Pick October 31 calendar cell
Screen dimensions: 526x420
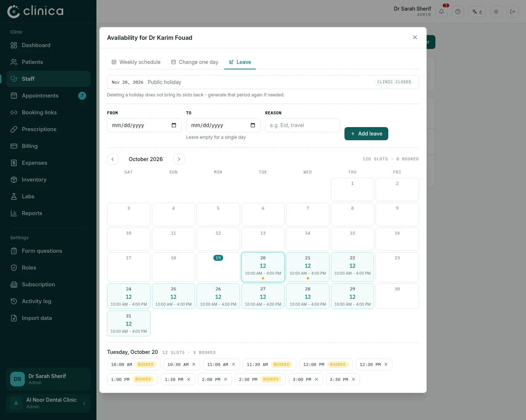click(129, 323)
